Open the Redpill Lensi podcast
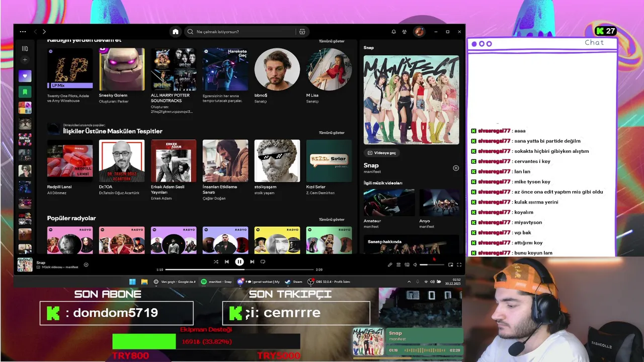Screen dimensions: 644x362 70,167
